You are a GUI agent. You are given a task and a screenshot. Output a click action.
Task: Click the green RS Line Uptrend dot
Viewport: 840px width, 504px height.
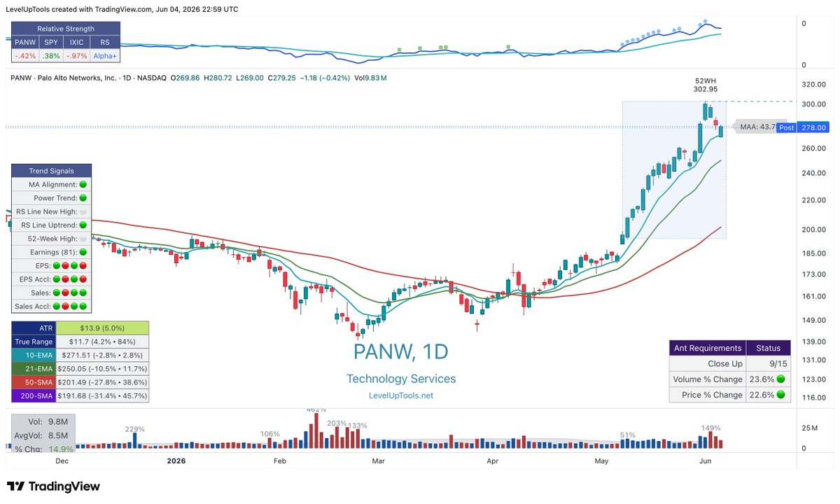(83, 225)
